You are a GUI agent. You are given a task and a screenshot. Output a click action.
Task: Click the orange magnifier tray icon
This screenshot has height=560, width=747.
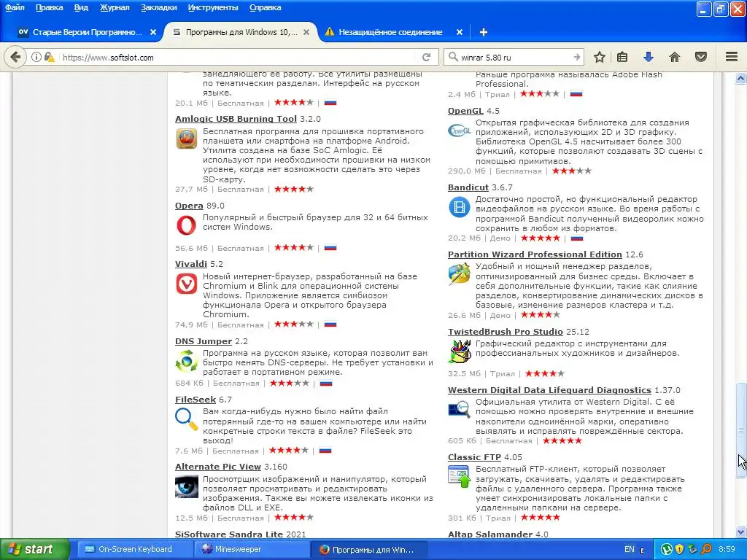706,549
